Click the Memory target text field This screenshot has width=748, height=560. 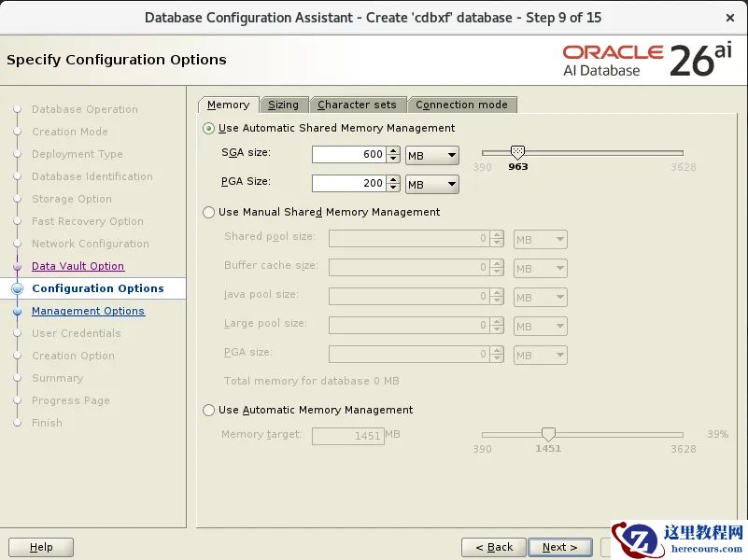tap(348, 436)
